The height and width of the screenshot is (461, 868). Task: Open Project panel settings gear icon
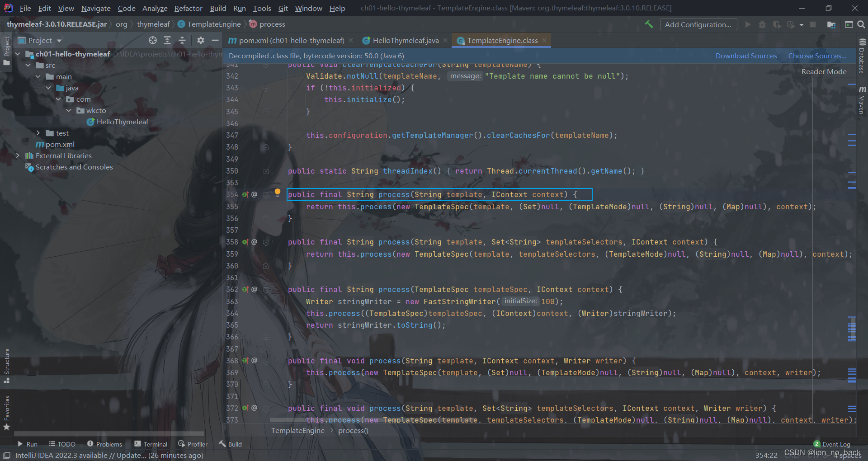201,40
